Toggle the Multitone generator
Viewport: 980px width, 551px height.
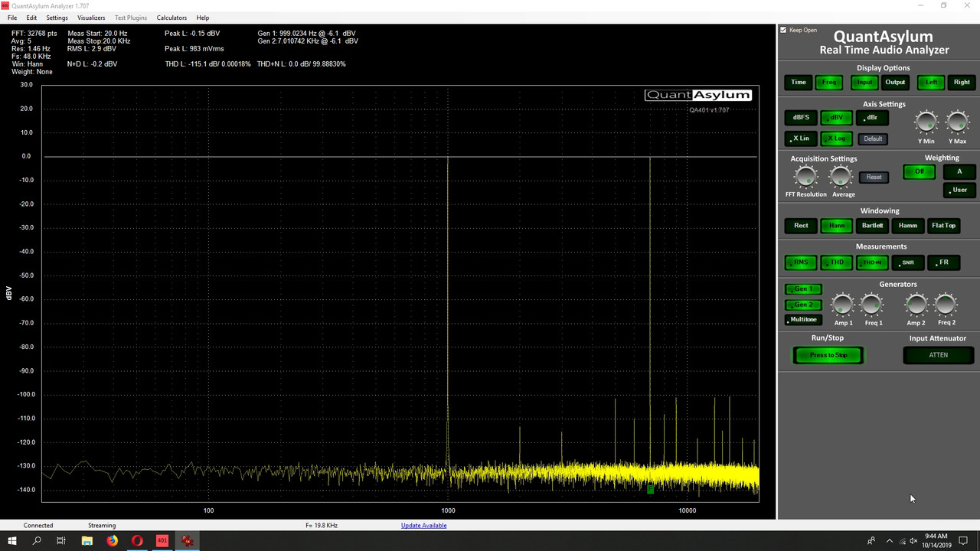point(803,319)
